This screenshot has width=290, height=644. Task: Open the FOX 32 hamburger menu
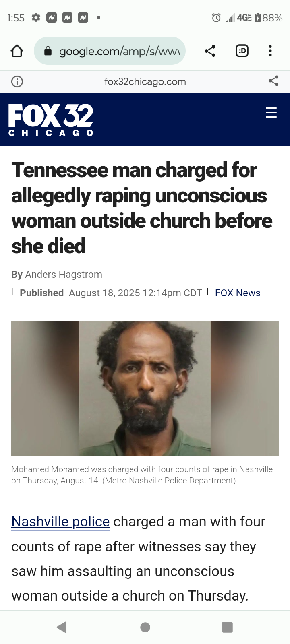(271, 112)
